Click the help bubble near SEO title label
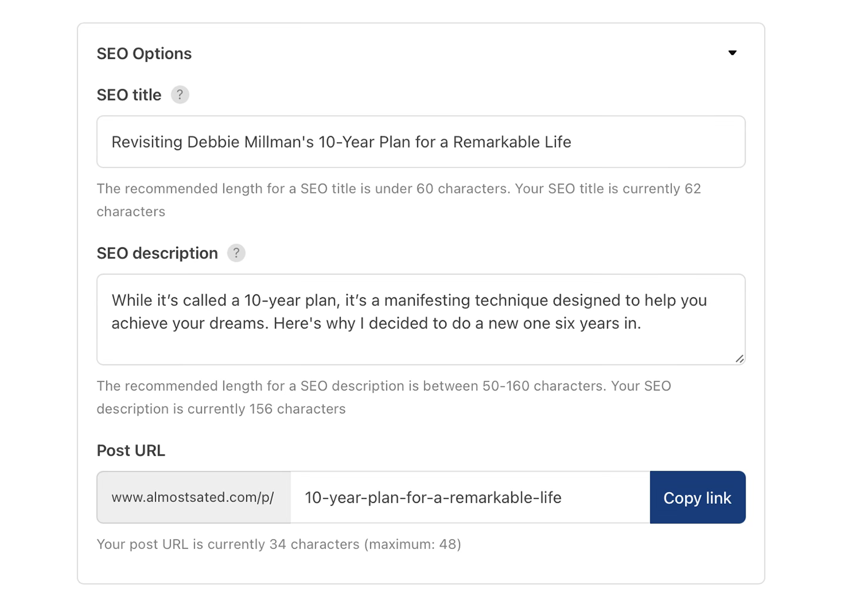This screenshot has width=856, height=616. (x=180, y=95)
